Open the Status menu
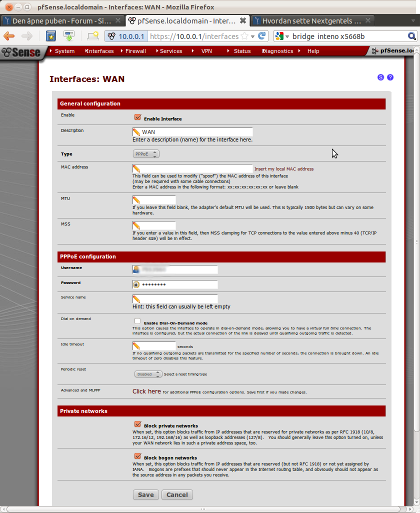 pos(242,51)
